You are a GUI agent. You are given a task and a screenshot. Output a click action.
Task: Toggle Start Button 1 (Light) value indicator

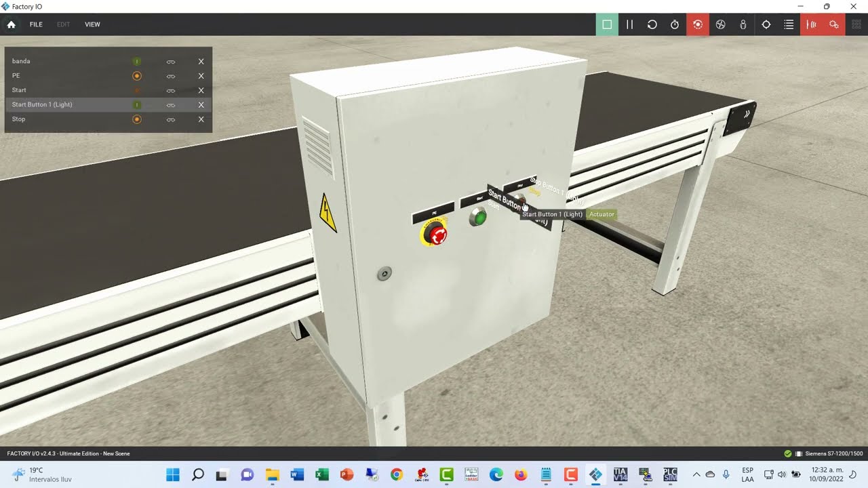pyautogui.click(x=136, y=105)
